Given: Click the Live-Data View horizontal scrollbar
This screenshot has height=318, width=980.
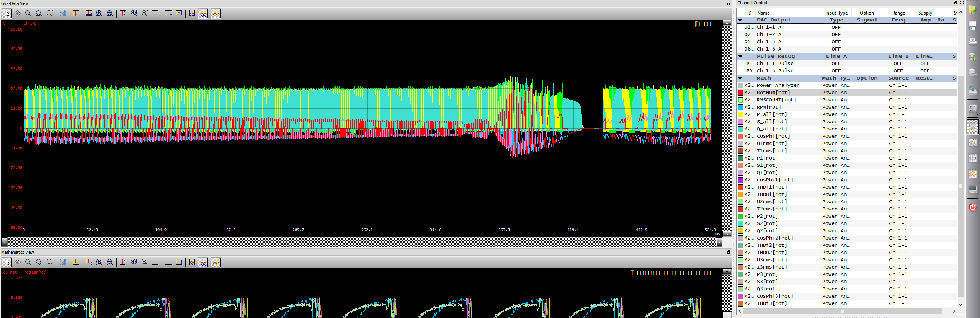Looking at the screenshot, I should tap(360, 242).
